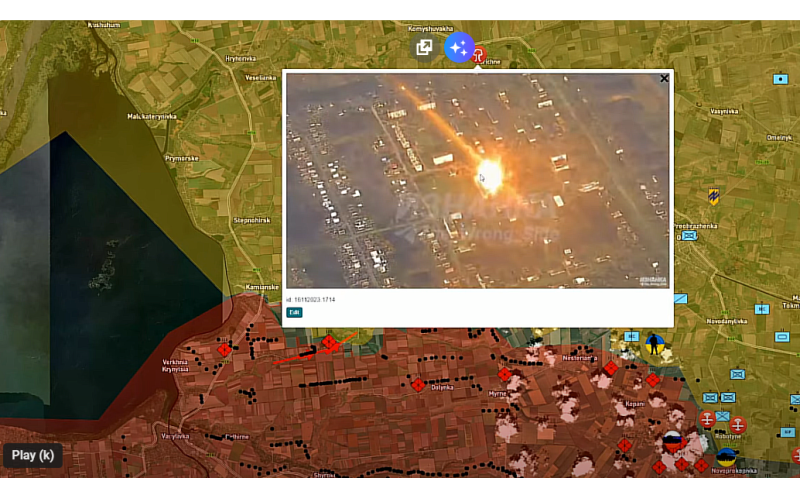Click the Stepnohirsk town label
The width and height of the screenshot is (800, 478).
point(252,218)
